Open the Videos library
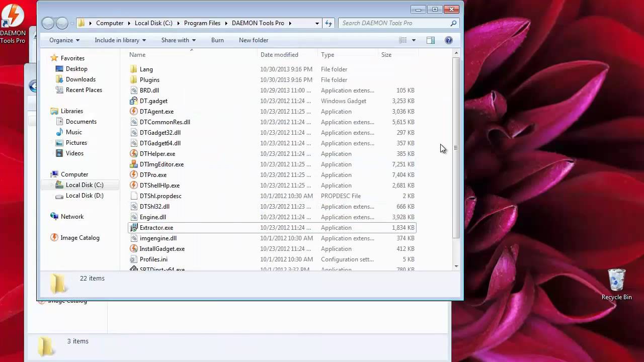 coord(74,153)
